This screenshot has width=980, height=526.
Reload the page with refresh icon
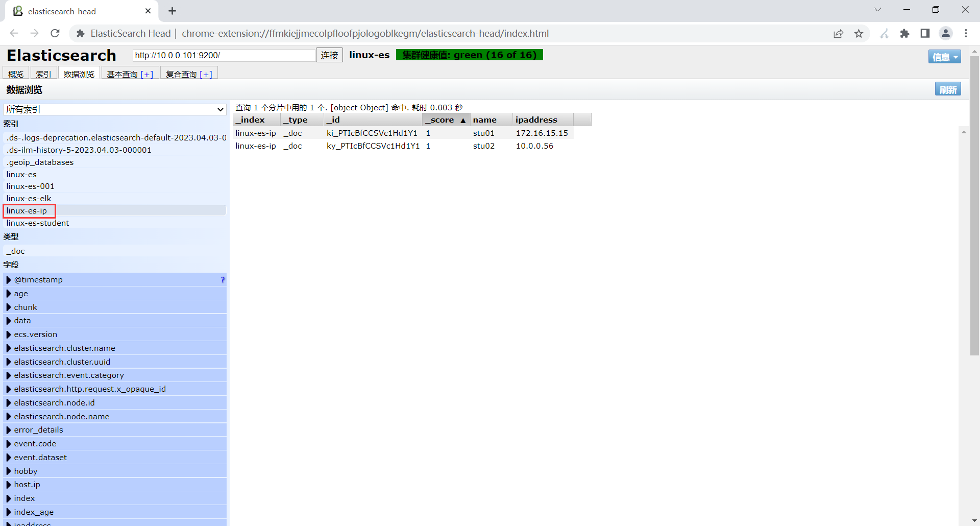click(55, 33)
